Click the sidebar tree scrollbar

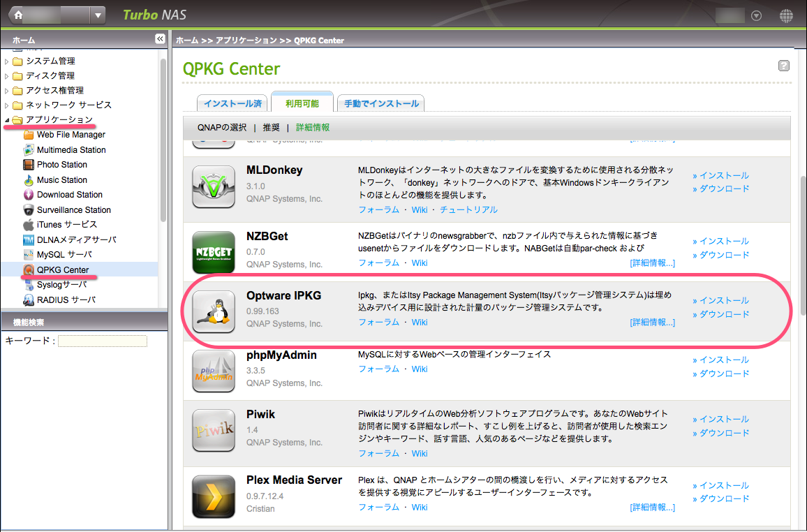click(163, 140)
